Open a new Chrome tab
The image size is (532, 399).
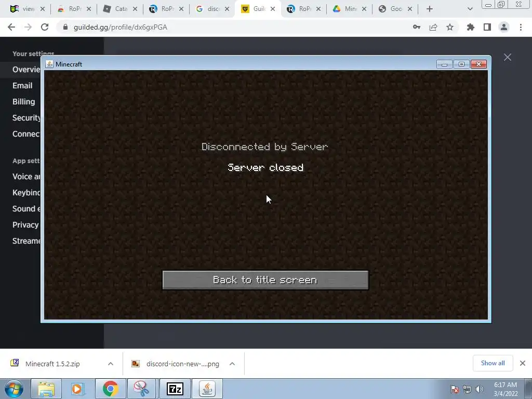point(430,9)
